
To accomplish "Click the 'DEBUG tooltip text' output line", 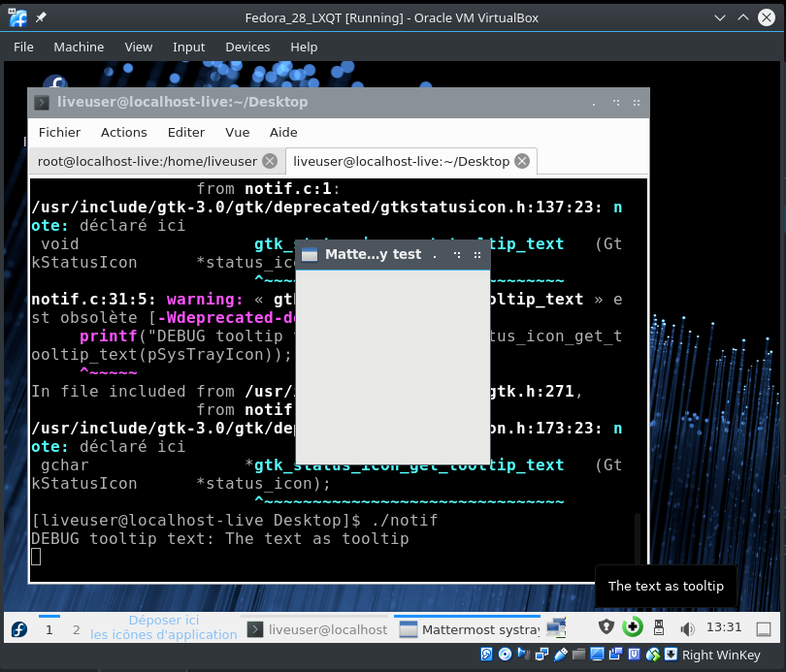I will click(219, 539).
